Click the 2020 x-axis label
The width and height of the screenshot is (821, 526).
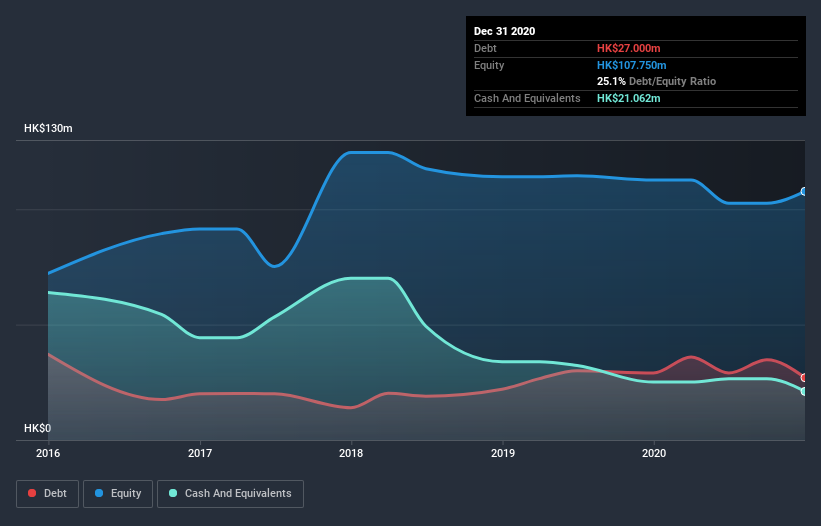tap(654, 453)
